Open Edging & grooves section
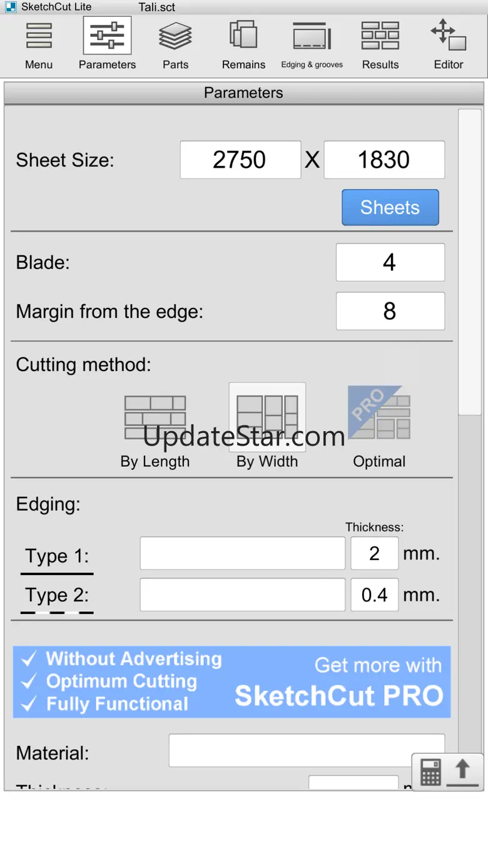Screen dimensions: 488x868 312,36
